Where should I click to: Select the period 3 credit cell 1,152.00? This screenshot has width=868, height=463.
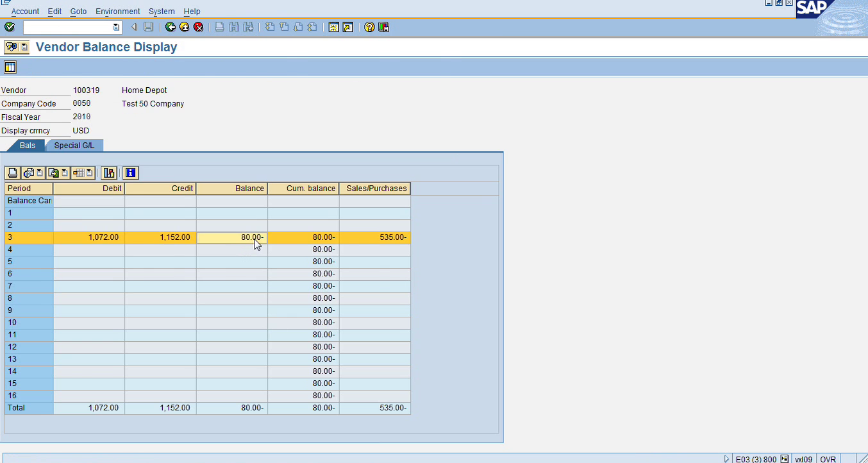pos(160,237)
